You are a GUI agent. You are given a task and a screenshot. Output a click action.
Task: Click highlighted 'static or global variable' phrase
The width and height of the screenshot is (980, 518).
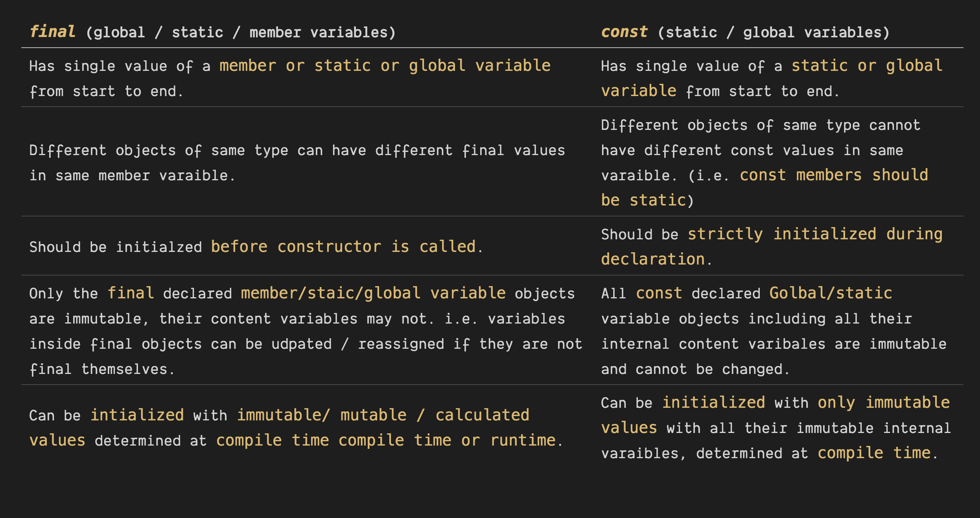click(x=866, y=66)
